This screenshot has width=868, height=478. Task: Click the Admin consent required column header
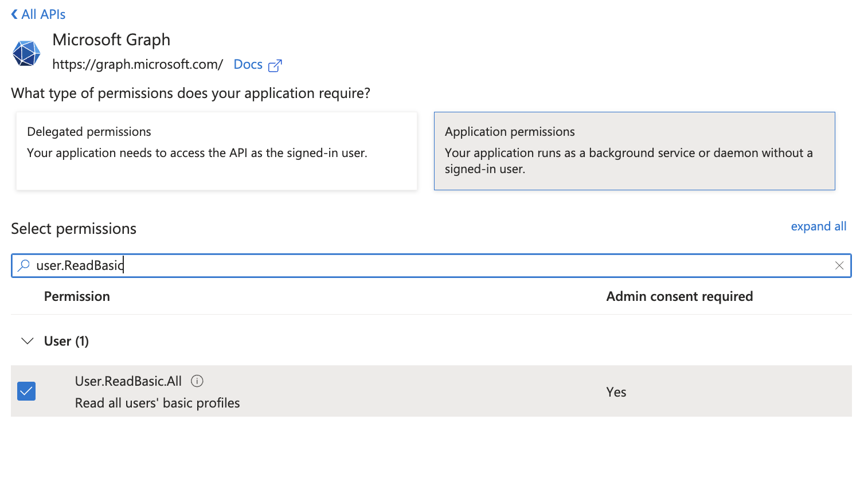(679, 296)
